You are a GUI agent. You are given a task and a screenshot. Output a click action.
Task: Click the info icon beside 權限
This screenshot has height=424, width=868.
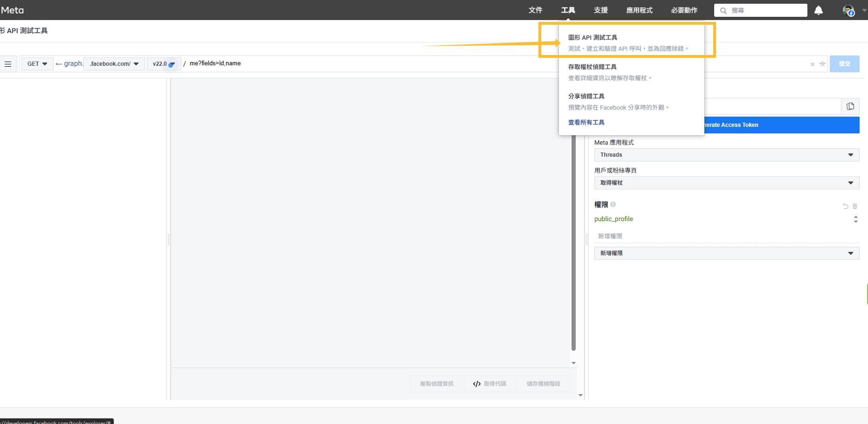click(613, 204)
